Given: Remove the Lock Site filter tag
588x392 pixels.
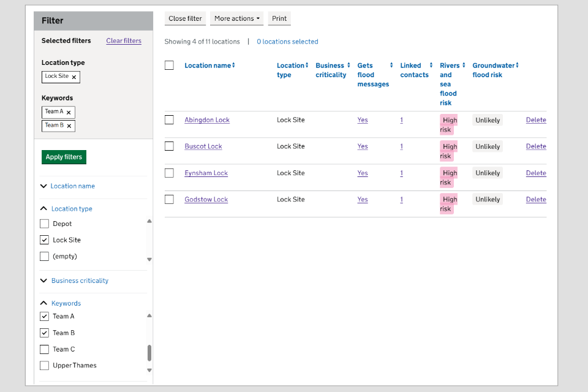Looking at the screenshot, I should click(74, 77).
